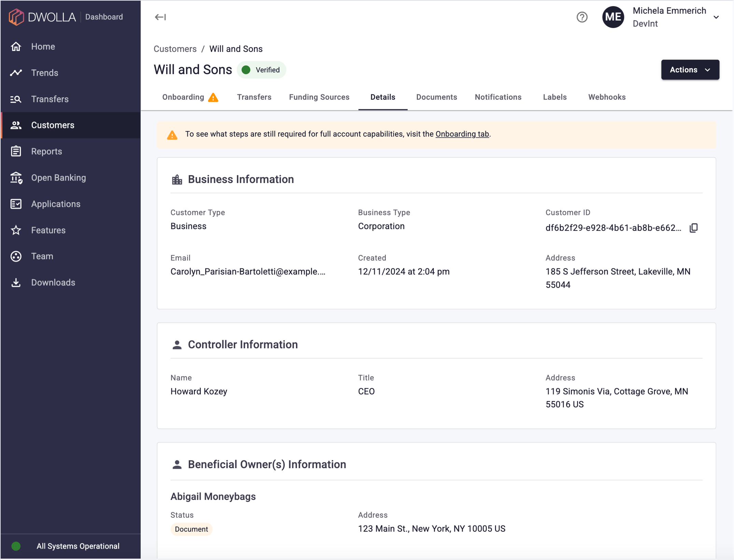Switch to the Onboarding tab
The image size is (734, 560).
190,97
